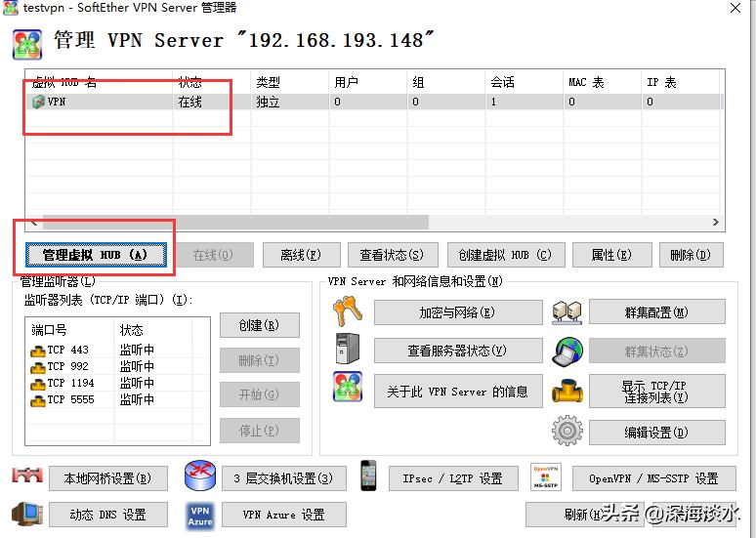
Task: Open VPN Azure 设置 button
Action: pyautogui.click(x=284, y=515)
